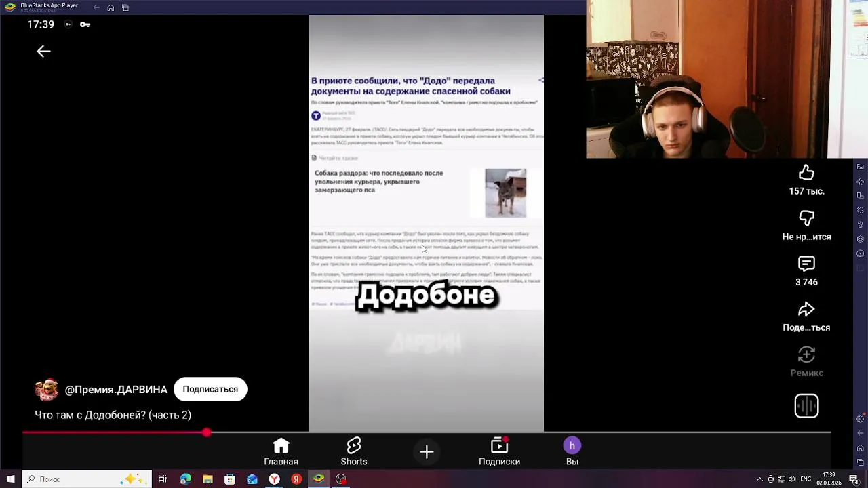Open the @Премия.ДАРВИНА channel name
Image resolution: width=868 pixels, height=488 pixels.
coord(116,390)
